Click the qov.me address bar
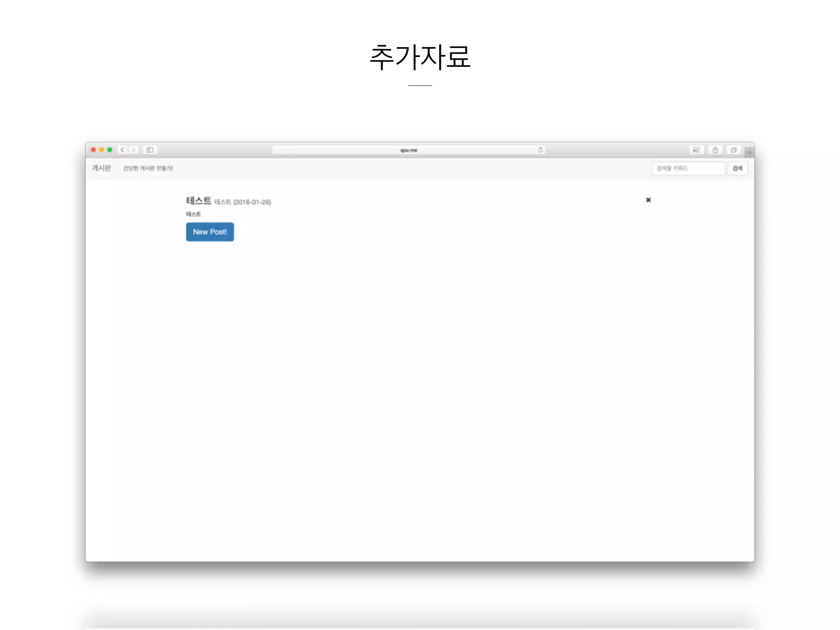Screen dimensions: 840x630 pyautogui.click(x=409, y=150)
